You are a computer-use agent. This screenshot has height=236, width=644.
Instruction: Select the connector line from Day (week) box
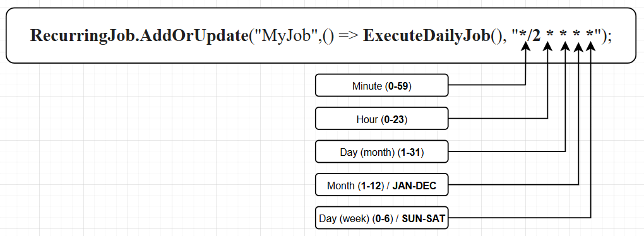(520, 218)
